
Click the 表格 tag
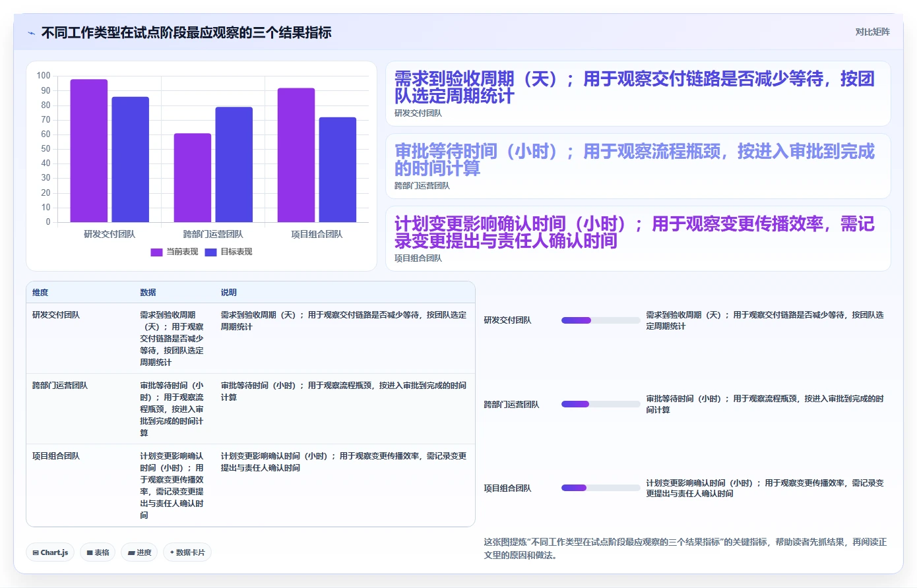(98, 552)
